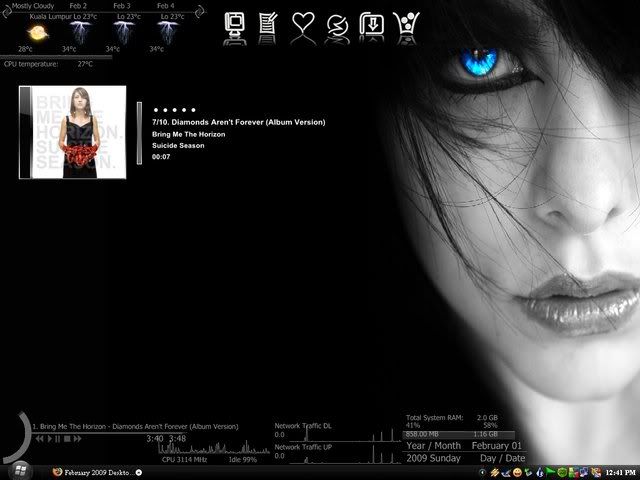
Task: Expand hidden system tray icons arrow
Action: click(x=482, y=473)
